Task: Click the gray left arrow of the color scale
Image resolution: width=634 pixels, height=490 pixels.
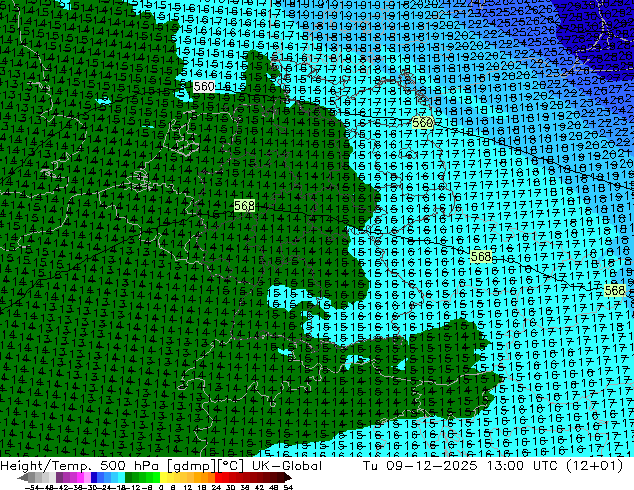Action: (x=22, y=477)
